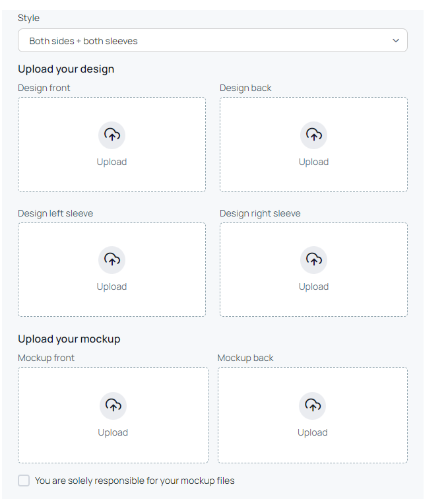Click the 'Style' label above the dropdown
The width and height of the screenshot is (448, 499).
click(x=28, y=18)
